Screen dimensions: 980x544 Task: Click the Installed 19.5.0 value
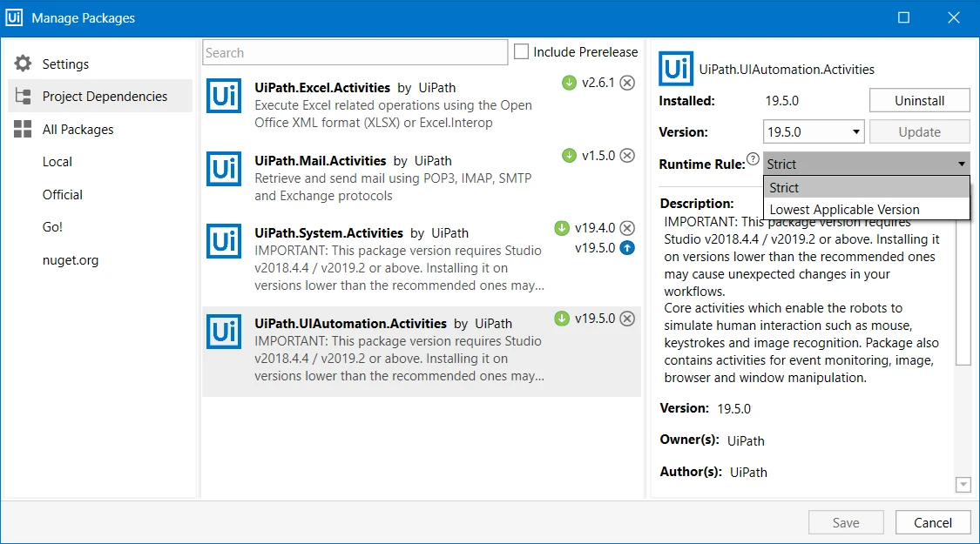782,101
